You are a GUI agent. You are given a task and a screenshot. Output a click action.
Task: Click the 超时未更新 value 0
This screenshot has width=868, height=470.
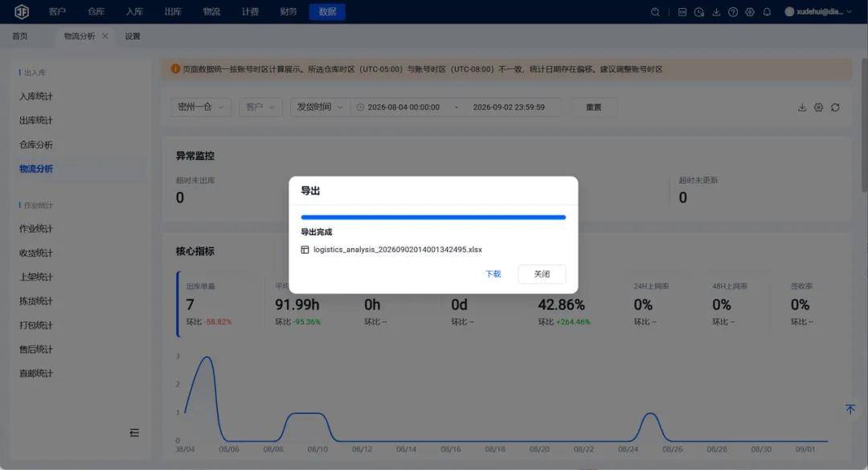(x=683, y=198)
